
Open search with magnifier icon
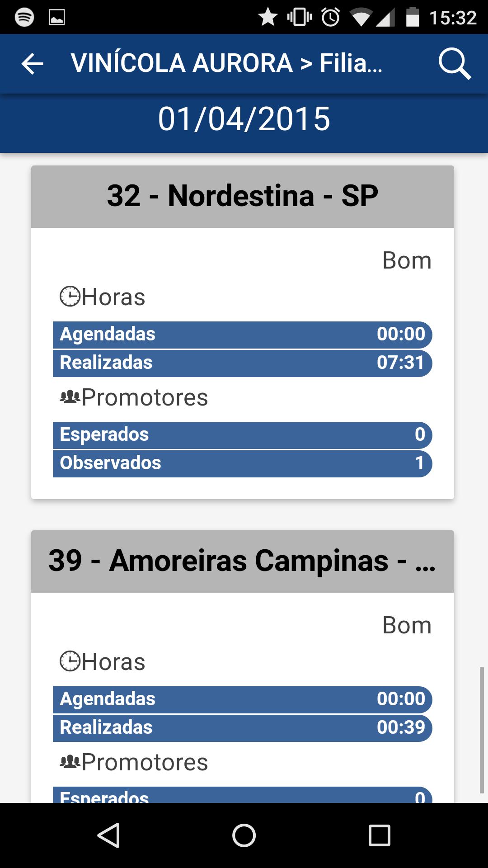coord(455,64)
